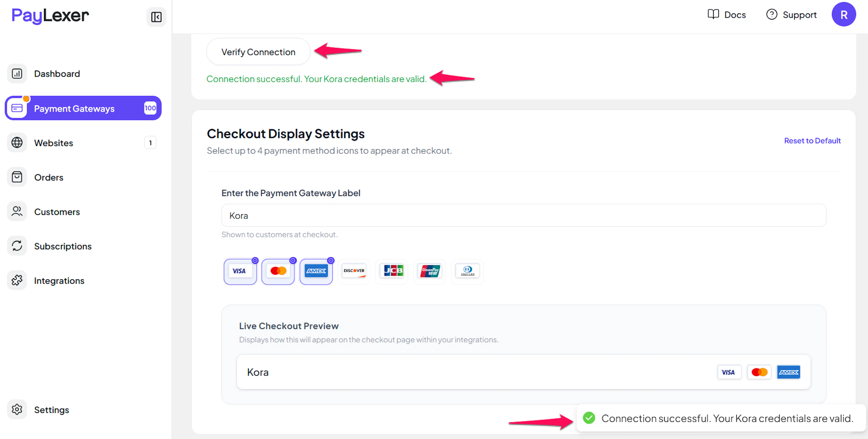Click the Integrations puzzle icon

coord(17,280)
